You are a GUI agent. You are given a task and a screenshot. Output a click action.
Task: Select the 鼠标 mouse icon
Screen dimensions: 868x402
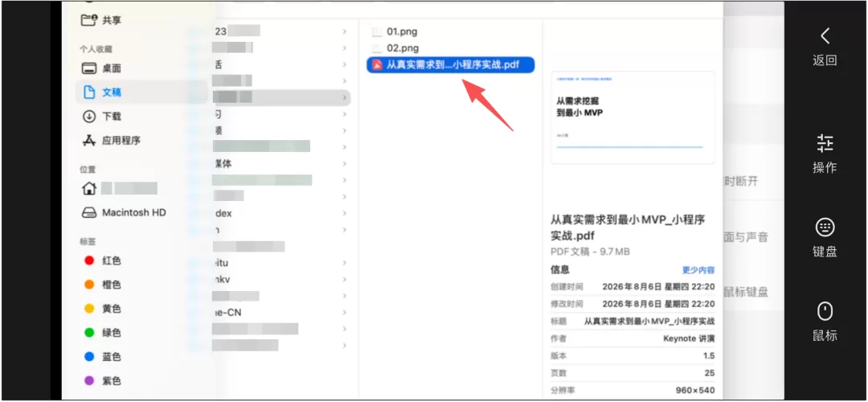[x=825, y=311]
